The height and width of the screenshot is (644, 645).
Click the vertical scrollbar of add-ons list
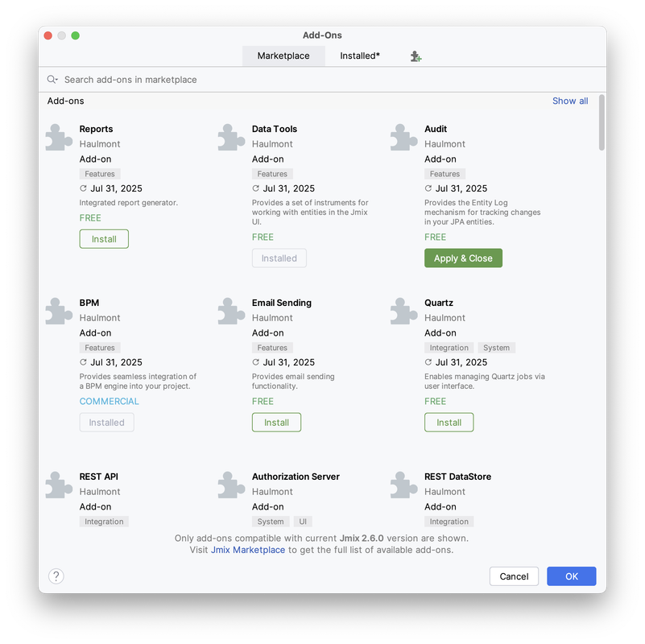click(602, 122)
